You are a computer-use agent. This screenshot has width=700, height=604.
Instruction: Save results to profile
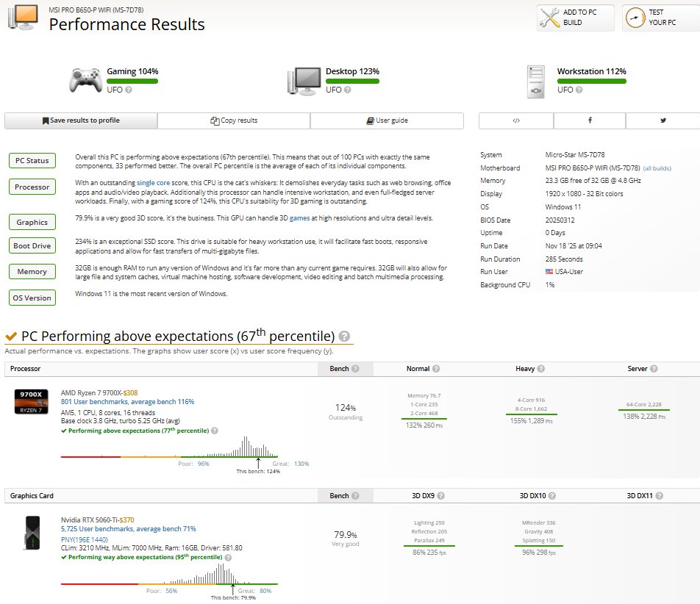click(x=81, y=121)
